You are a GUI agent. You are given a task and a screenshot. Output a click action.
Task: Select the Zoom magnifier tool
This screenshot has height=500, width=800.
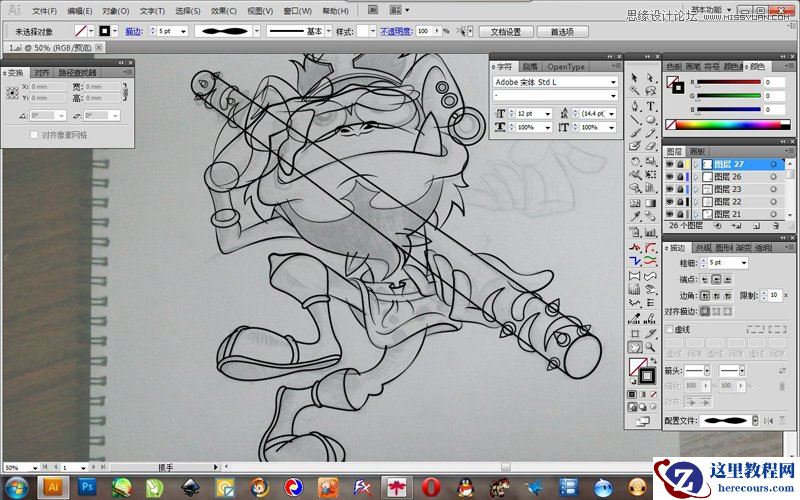click(651, 347)
